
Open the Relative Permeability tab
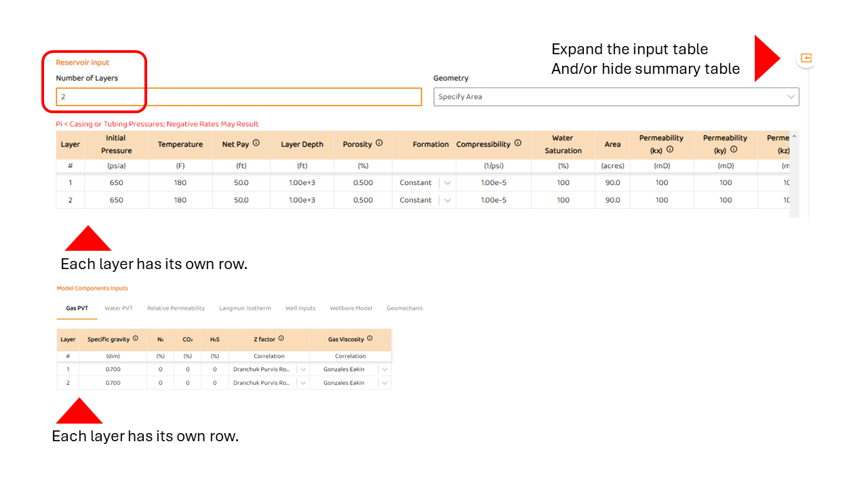click(x=176, y=308)
